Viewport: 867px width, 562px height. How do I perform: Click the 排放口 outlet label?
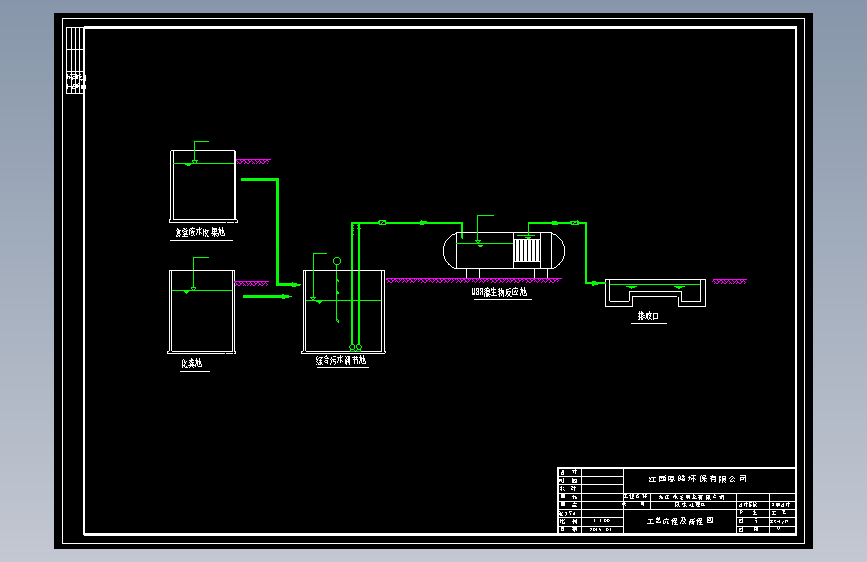648,316
